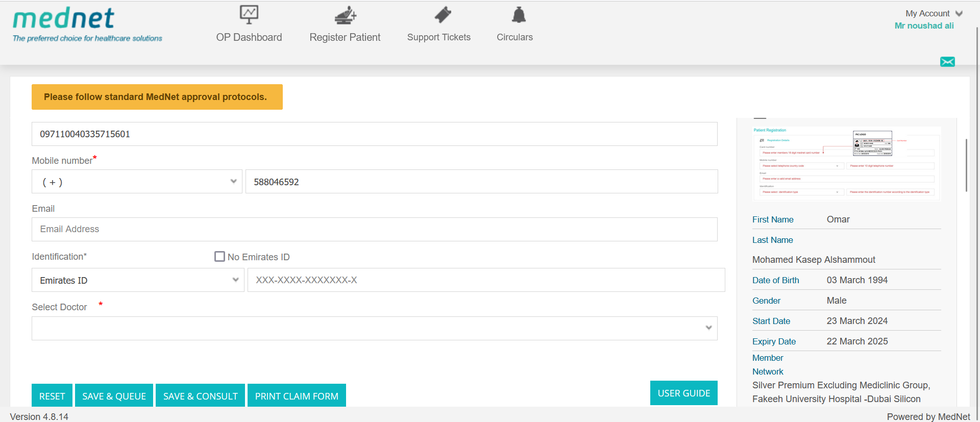
Task: Click the Version 4.8.14 footer text
Action: pos(39,416)
